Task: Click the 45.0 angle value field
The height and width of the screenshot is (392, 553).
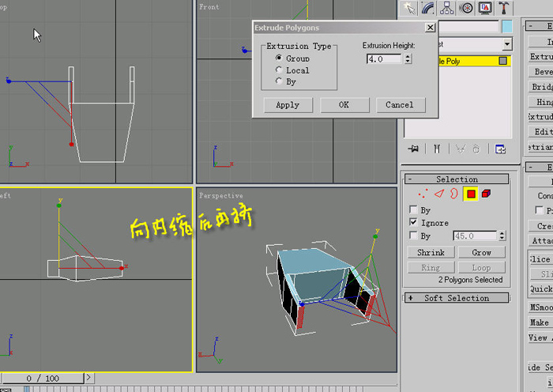Action: (x=475, y=236)
